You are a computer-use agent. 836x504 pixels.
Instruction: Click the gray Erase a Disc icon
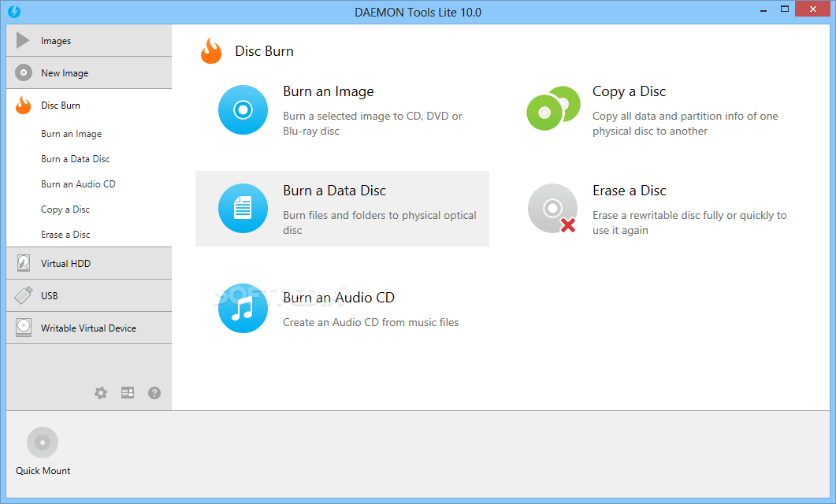point(553,209)
